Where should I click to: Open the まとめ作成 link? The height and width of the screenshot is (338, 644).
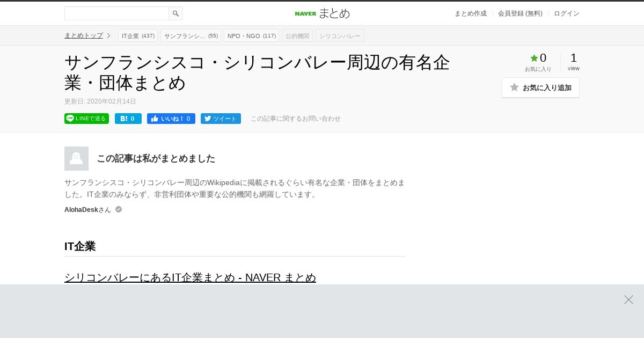point(471,13)
